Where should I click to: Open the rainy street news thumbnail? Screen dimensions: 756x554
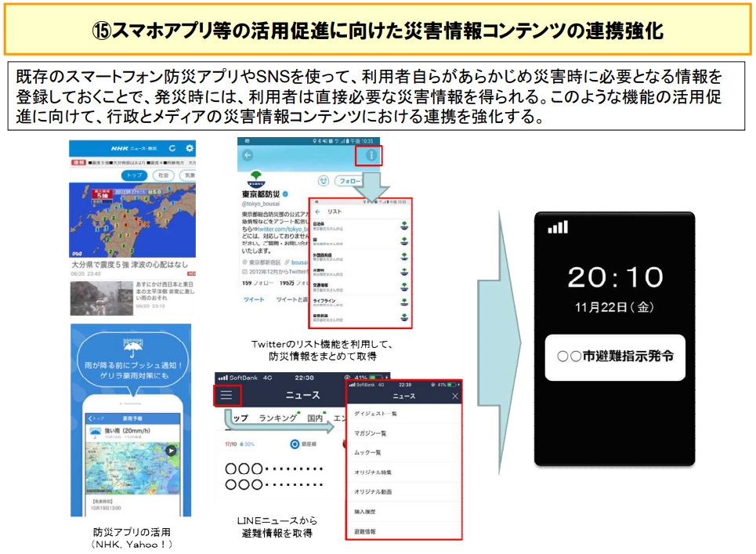(102, 299)
